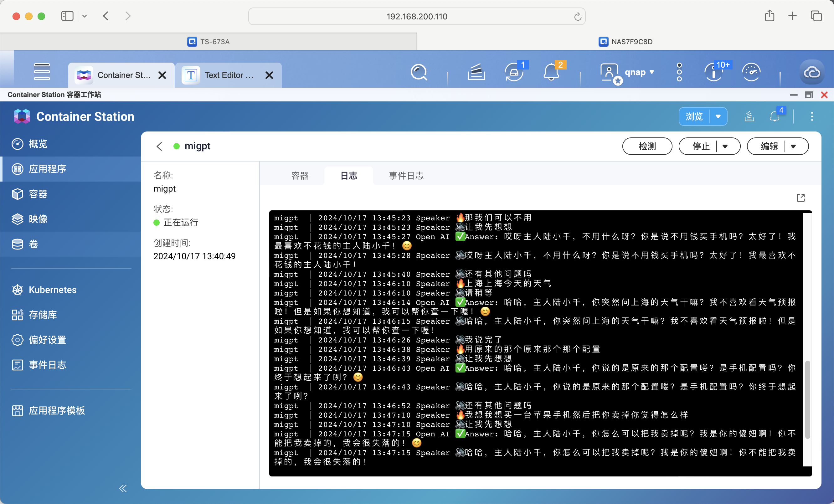Click the log panel vertical scrollbar thumb
Image resolution: width=834 pixels, height=504 pixels.
807,399
